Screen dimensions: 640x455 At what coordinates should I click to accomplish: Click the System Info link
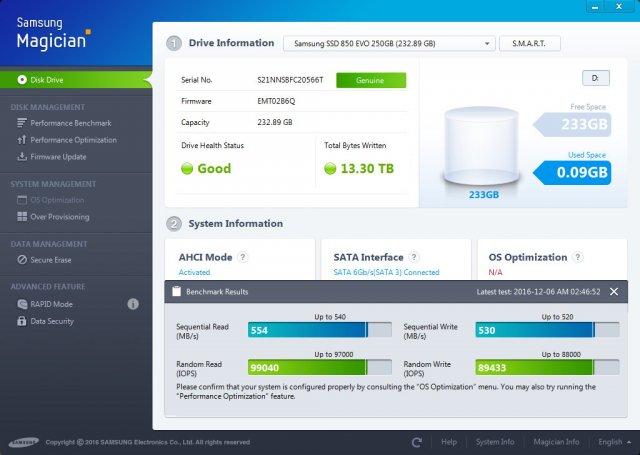(495, 442)
